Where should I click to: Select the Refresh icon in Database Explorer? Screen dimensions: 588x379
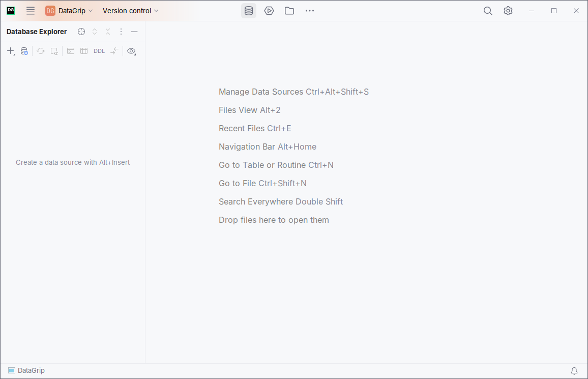(40, 51)
